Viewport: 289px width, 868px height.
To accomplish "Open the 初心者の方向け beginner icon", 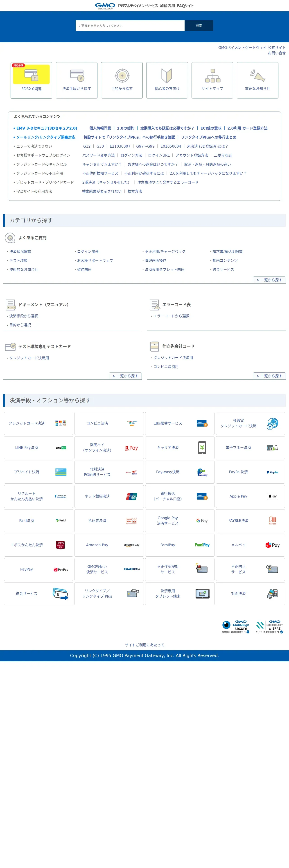I will coord(167,75).
